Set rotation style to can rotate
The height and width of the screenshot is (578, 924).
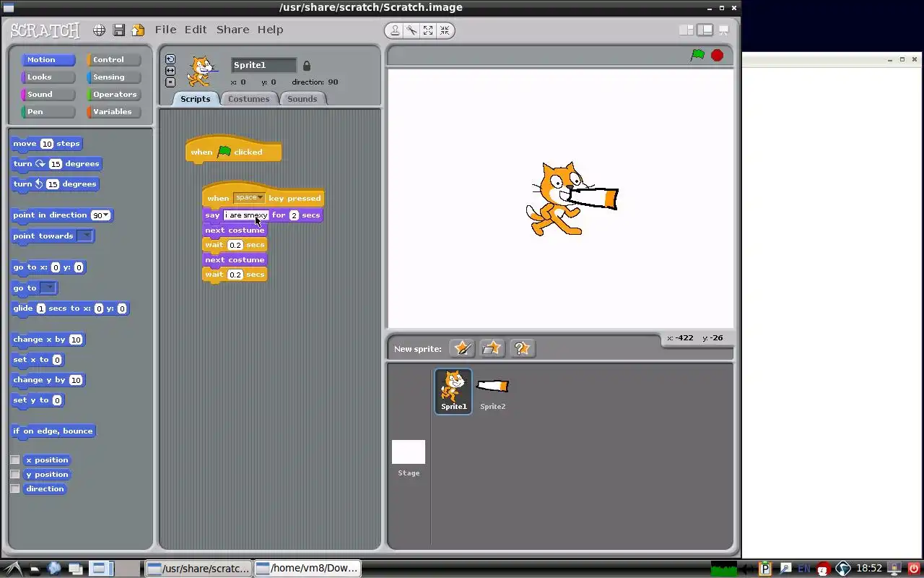[170, 59]
